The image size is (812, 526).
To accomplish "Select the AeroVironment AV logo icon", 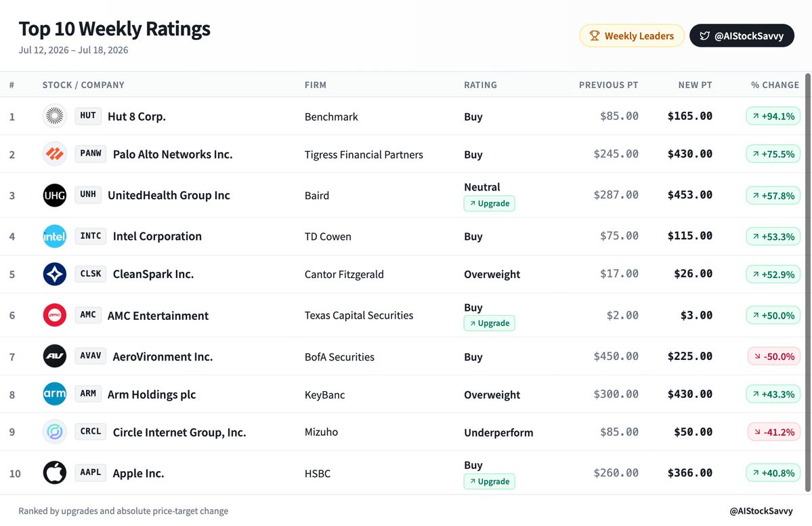I will [54, 357].
